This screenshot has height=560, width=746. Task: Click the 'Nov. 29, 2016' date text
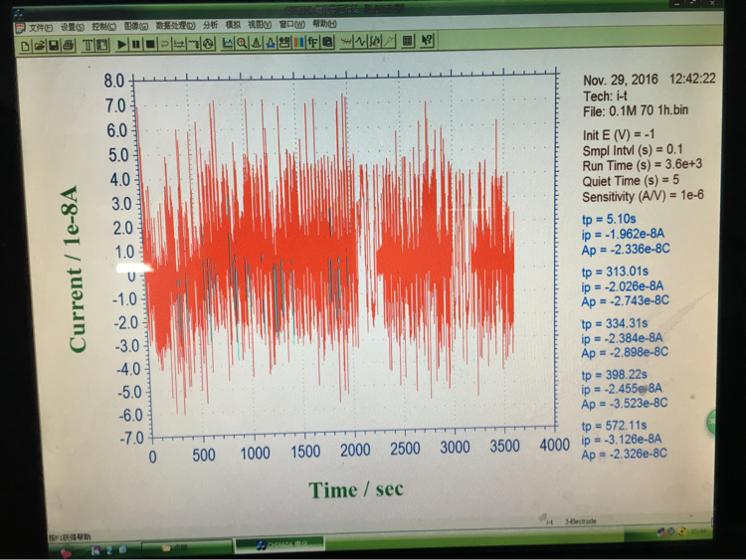pyautogui.click(x=621, y=80)
